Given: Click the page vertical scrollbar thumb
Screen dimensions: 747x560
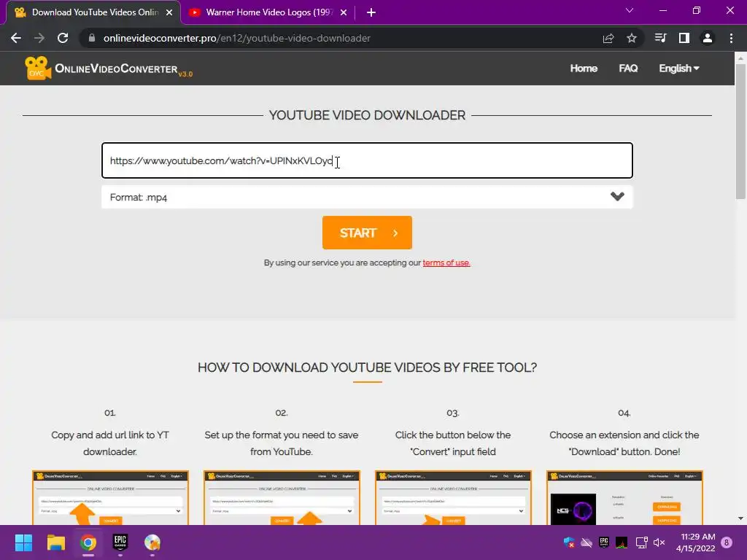Looking at the screenshot, I should 740,131.
